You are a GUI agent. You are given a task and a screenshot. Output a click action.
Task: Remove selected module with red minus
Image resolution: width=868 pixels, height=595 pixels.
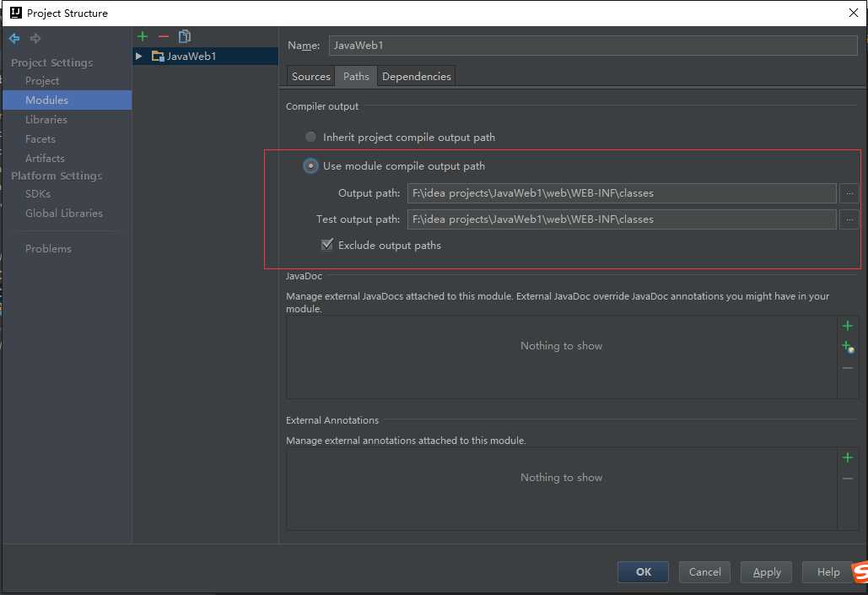(x=164, y=36)
